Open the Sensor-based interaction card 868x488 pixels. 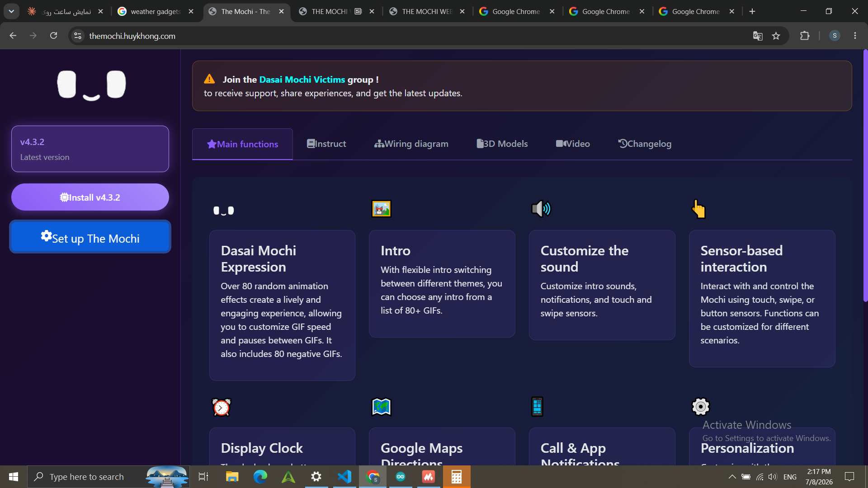762,299
